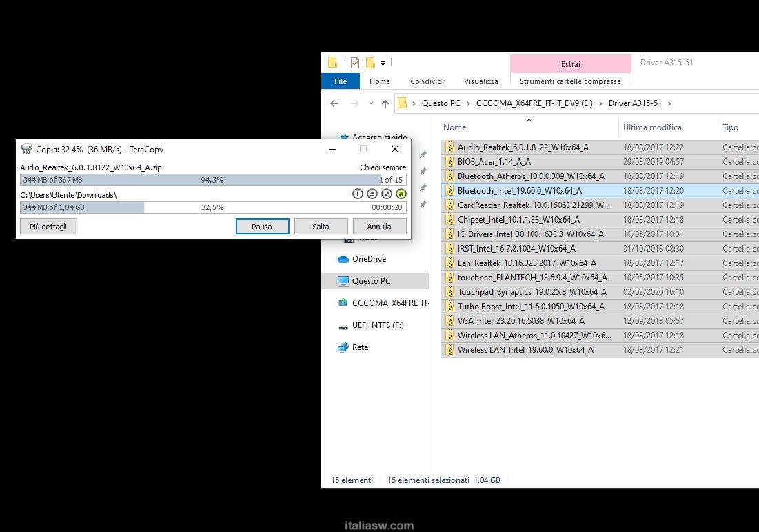Open the Visualizza ribbon tab
759x532 pixels.
[480, 81]
